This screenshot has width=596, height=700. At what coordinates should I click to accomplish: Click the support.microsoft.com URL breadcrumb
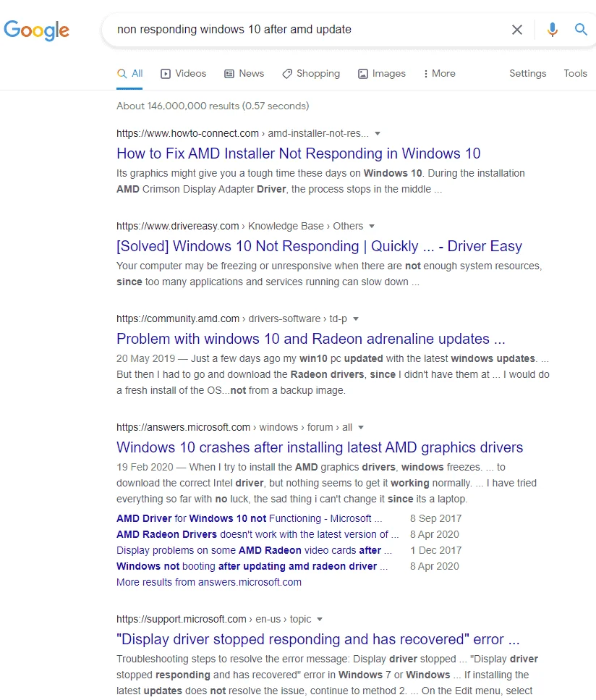coord(213,619)
